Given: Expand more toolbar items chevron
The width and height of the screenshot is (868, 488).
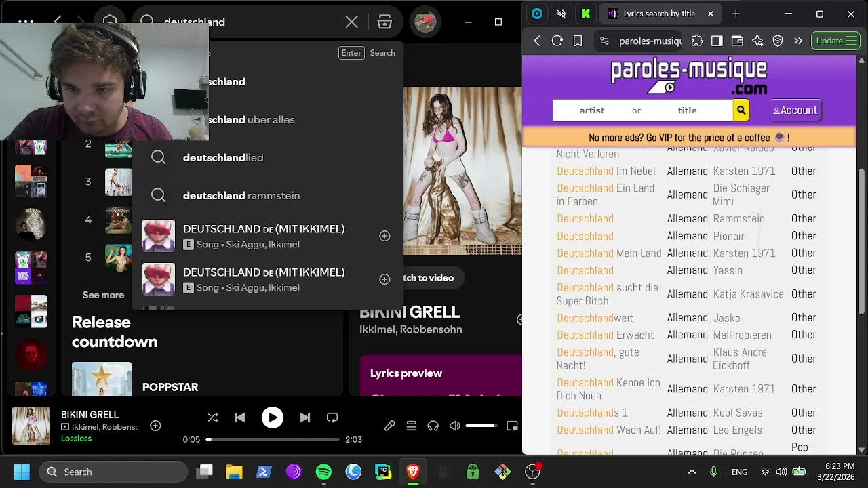Looking at the screenshot, I should click(x=798, y=41).
